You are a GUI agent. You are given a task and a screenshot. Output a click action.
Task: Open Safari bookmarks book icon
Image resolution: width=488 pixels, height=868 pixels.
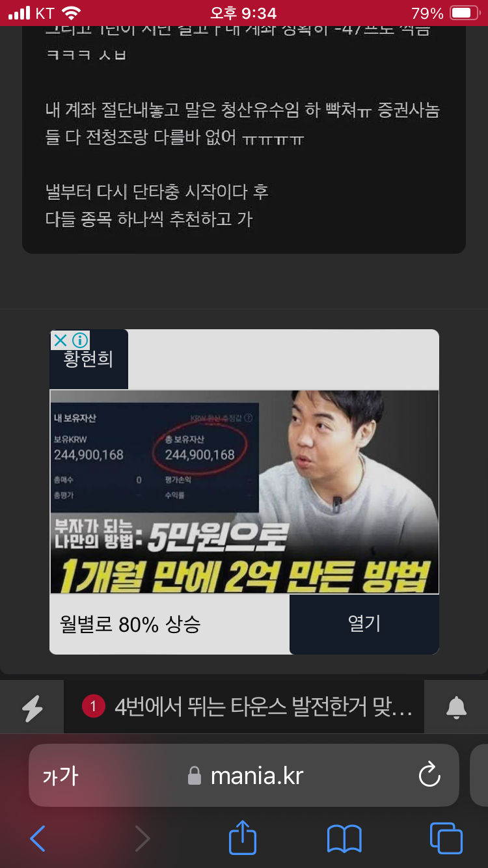pyautogui.click(x=344, y=838)
